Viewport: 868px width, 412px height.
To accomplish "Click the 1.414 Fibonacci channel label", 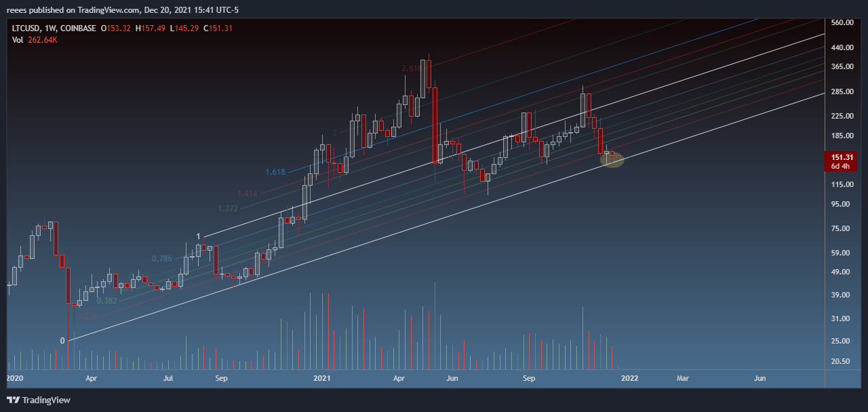I will pos(247,194).
